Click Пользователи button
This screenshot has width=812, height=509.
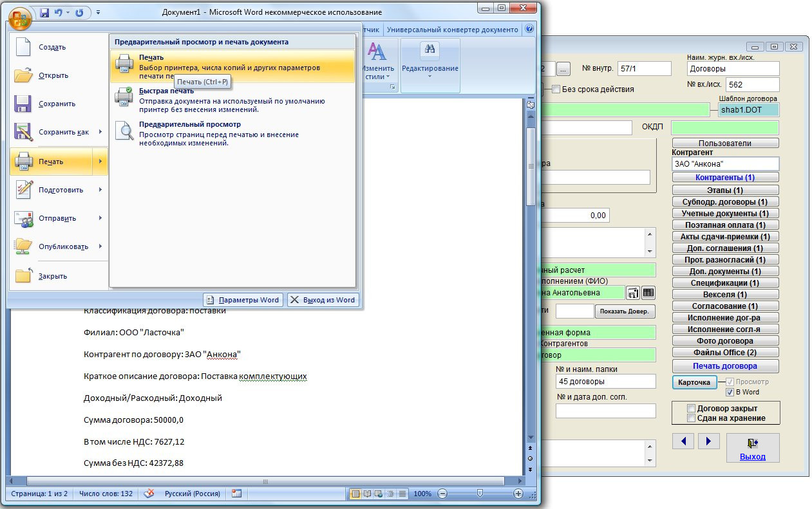click(725, 143)
